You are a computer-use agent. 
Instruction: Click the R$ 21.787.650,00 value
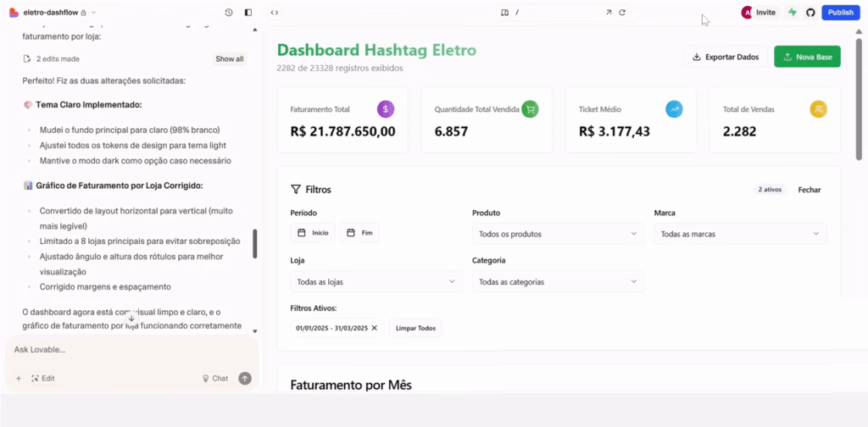tap(342, 131)
